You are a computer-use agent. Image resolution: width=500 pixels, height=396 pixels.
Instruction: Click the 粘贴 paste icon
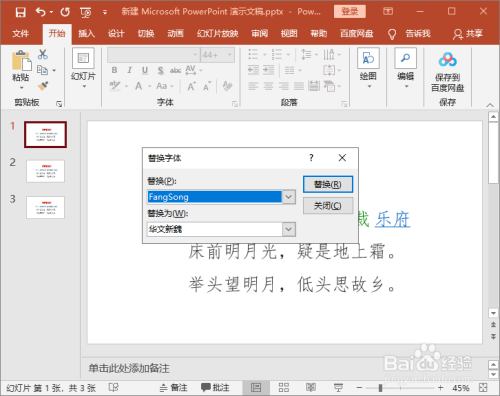click(21, 61)
